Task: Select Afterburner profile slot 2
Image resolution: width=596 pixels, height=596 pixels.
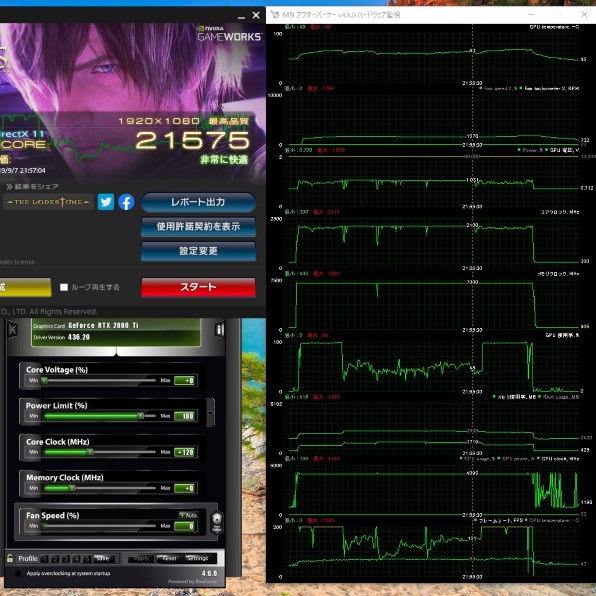Action: pos(55,558)
